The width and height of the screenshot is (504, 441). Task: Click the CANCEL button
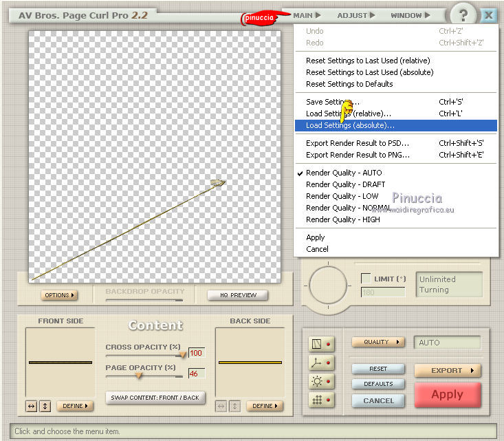378,401
